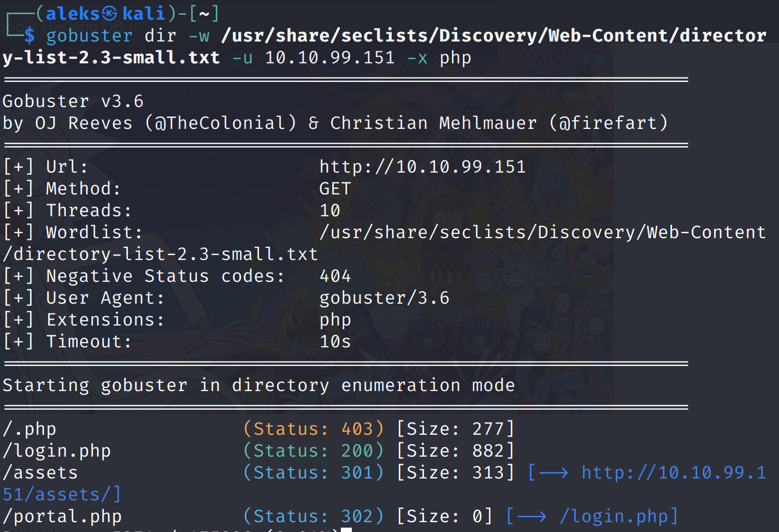
Task: Click the 'Status: 301' result
Action: 314,472
